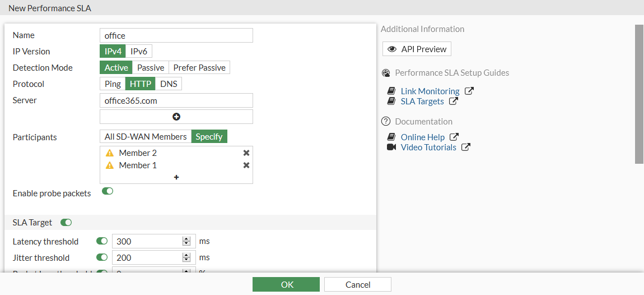
Task: Switch Detection Mode to Passive
Action: coord(151,68)
